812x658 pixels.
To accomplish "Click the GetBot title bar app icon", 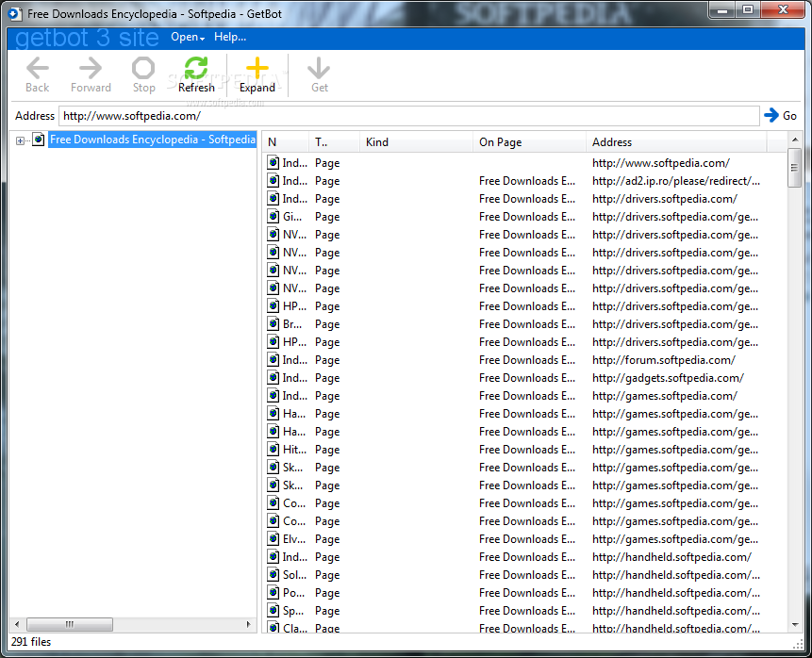I will point(15,13).
